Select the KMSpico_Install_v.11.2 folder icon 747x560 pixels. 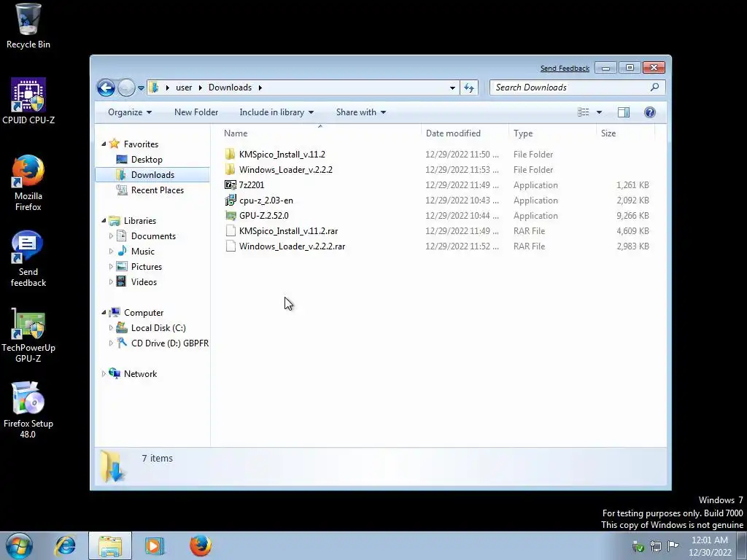[x=230, y=155]
